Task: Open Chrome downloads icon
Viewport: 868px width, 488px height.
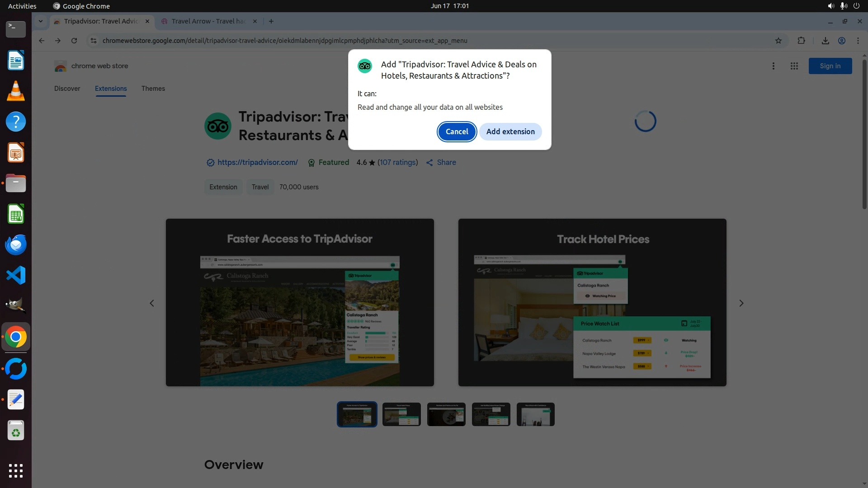Action: [x=825, y=41]
